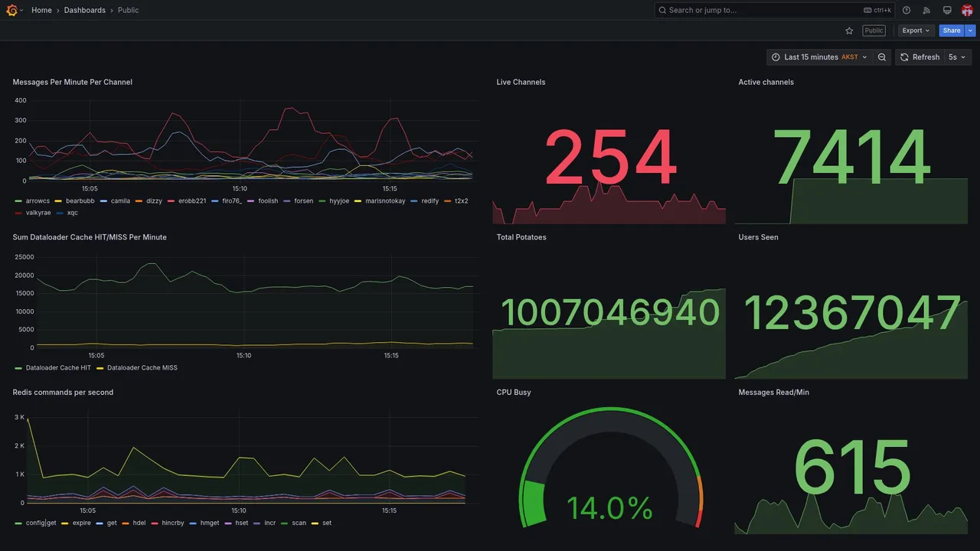Star this dashboard as favorite

pos(849,31)
